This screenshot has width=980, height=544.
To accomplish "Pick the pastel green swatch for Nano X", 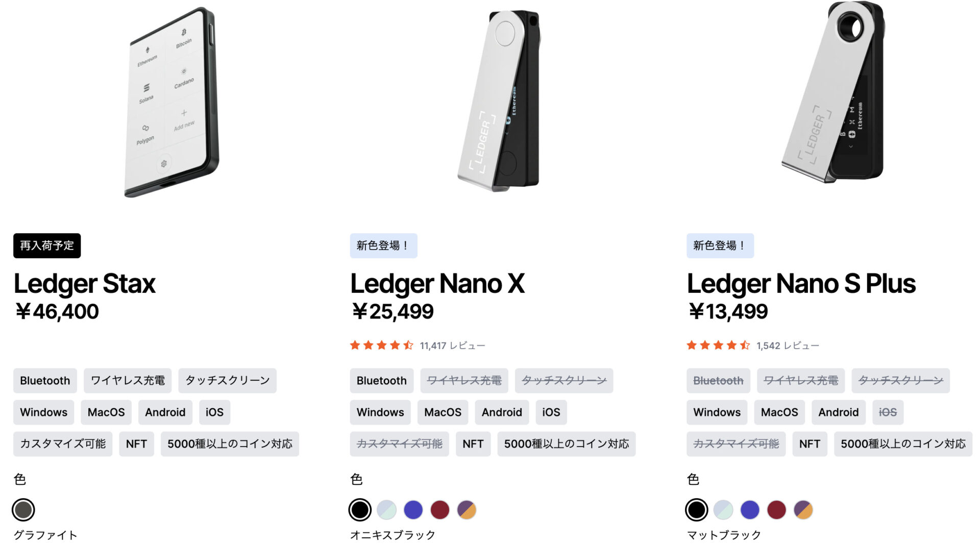I will 386,509.
